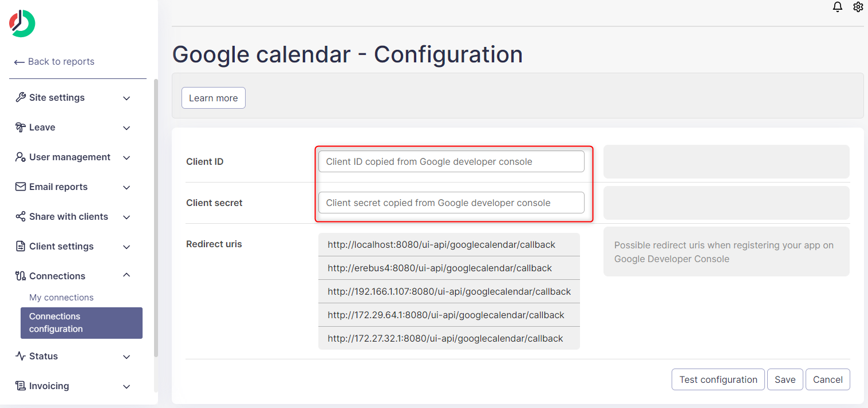Image resolution: width=868 pixels, height=408 pixels.
Task: Click the Share with clients icon
Action: [21, 216]
